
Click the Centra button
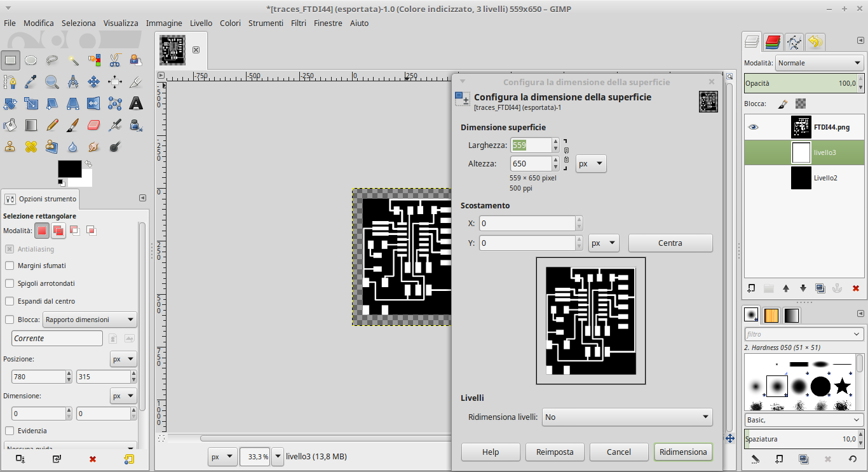670,243
